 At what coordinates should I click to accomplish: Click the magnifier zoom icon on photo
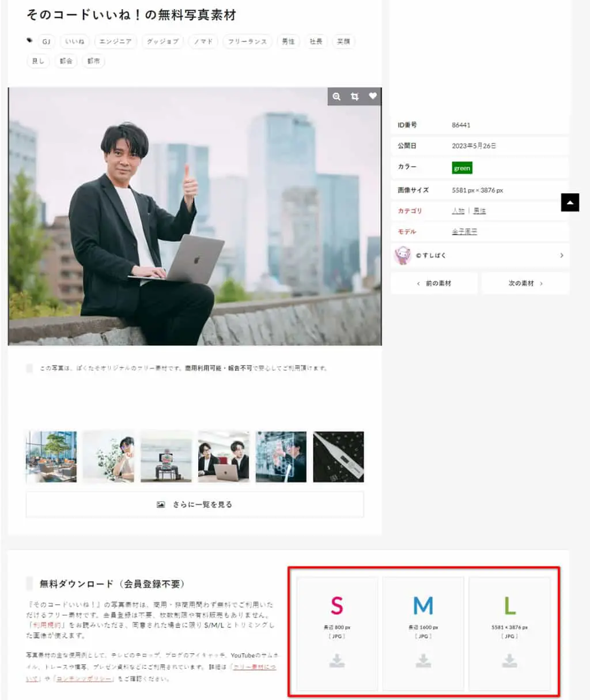[336, 96]
